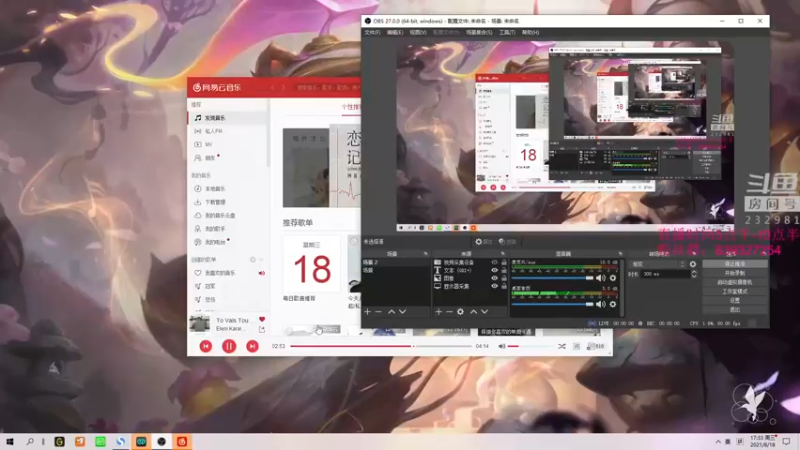Seek within the NetEase song progress bar
The width and height of the screenshot is (800, 450).
[381, 346]
